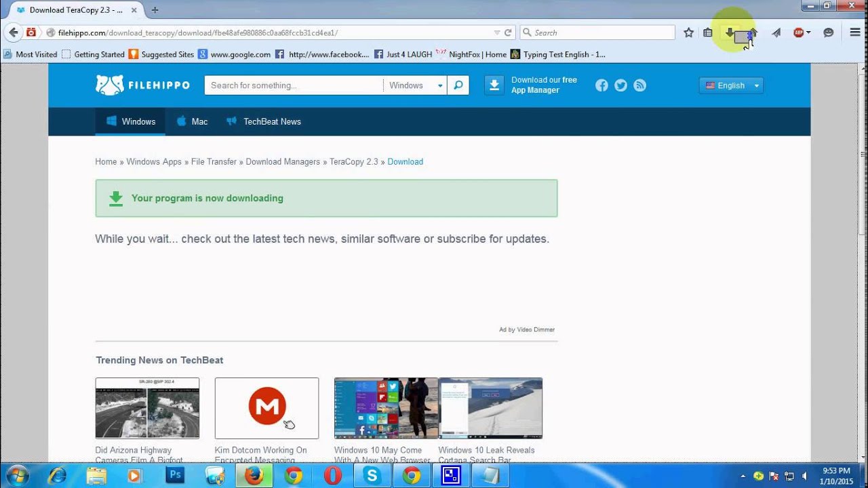Open the Windows platform dropdown in the search bar
The width and height of the screenshot is (868, 488).
click(x=416, y=85)
